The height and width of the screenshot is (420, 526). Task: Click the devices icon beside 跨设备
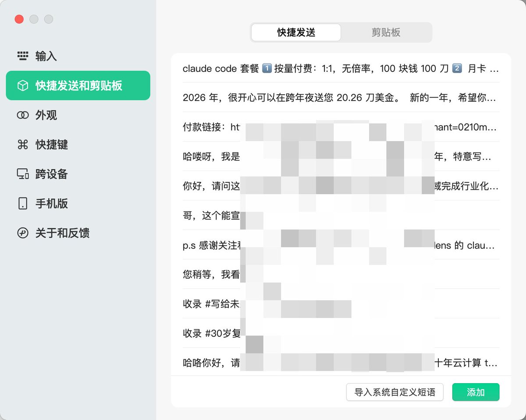pyautogui.click(x=22, y=174)
